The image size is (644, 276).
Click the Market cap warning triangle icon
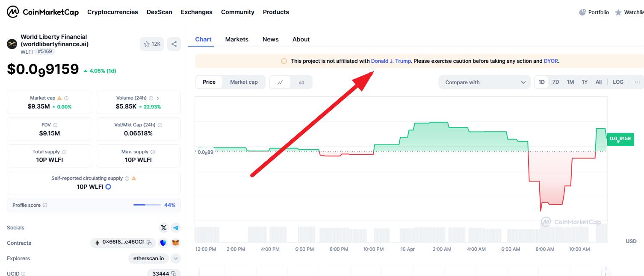pyautogui.click(x=59, y=98)
